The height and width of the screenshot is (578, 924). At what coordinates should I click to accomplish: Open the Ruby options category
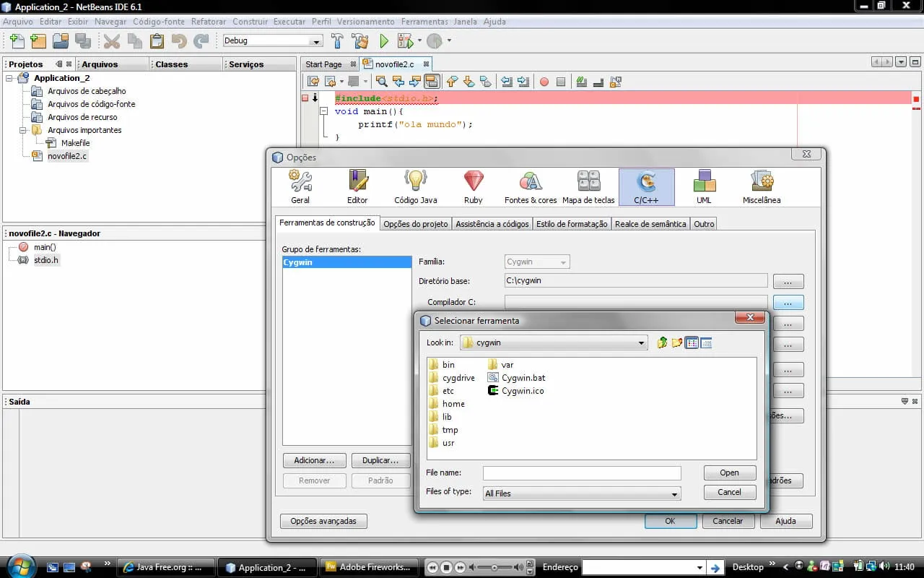474,187
